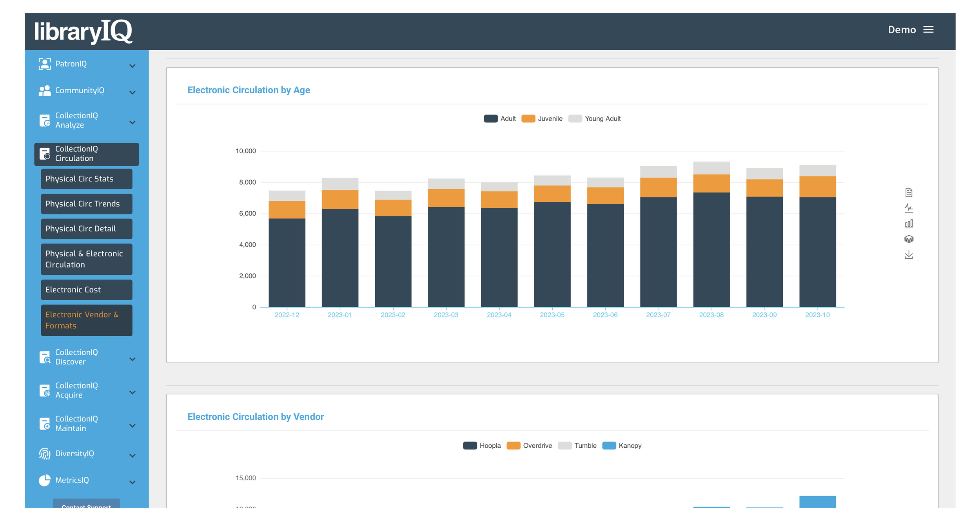Screen dimensions: 980x521
Task: Click the Contact Support button
Action: tap(86, 505)
